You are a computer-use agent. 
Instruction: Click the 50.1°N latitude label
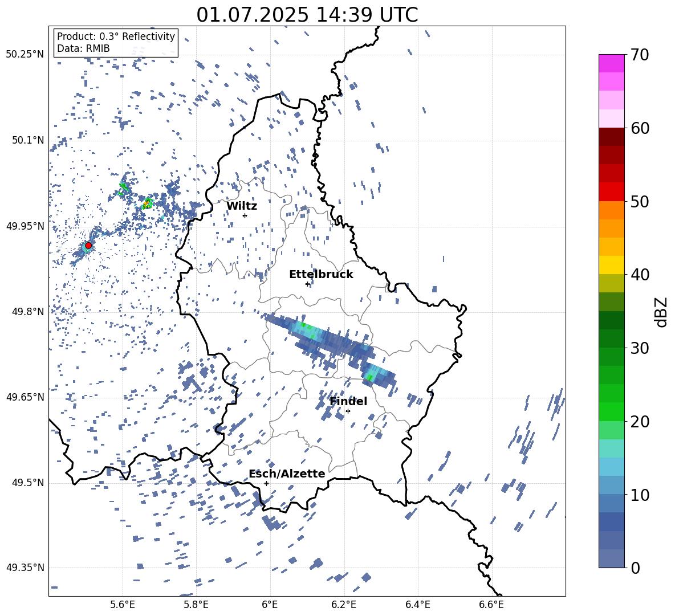point(27,140)
